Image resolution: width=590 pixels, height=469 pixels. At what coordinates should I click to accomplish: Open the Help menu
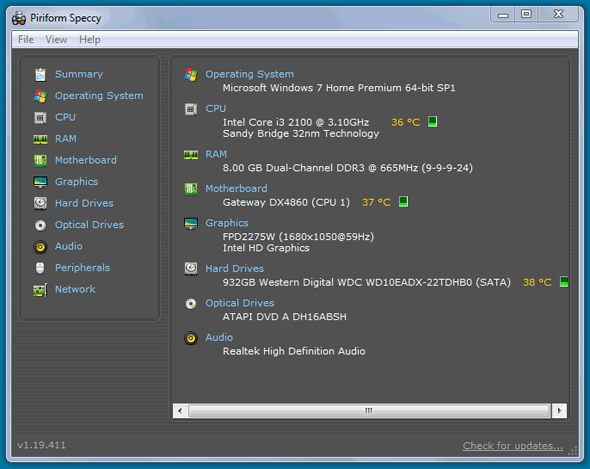click(90, 40)
